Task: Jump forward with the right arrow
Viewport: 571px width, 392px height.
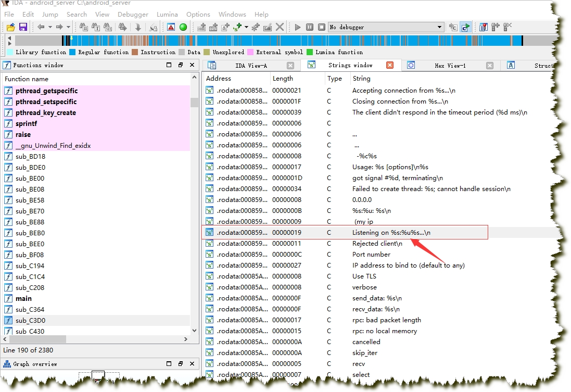Action: (59, 27)
